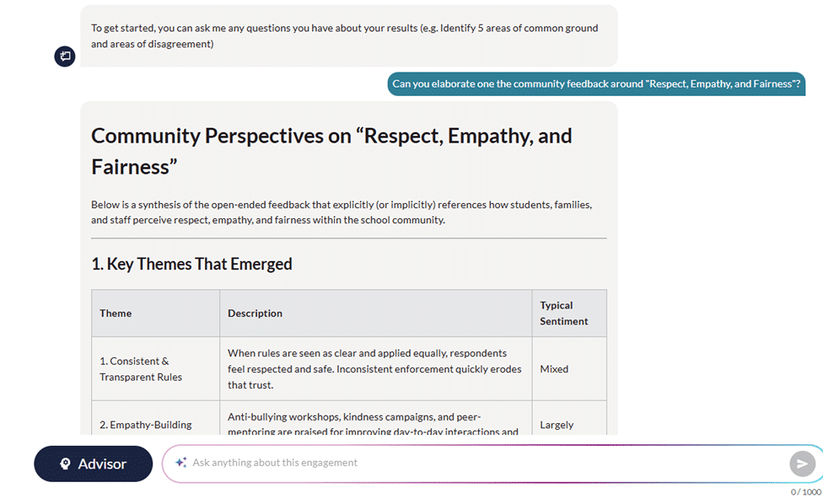
Task: Focus the "Ask anything about this engagement" field
Action: pyautogui.click(x=481, y=463)
